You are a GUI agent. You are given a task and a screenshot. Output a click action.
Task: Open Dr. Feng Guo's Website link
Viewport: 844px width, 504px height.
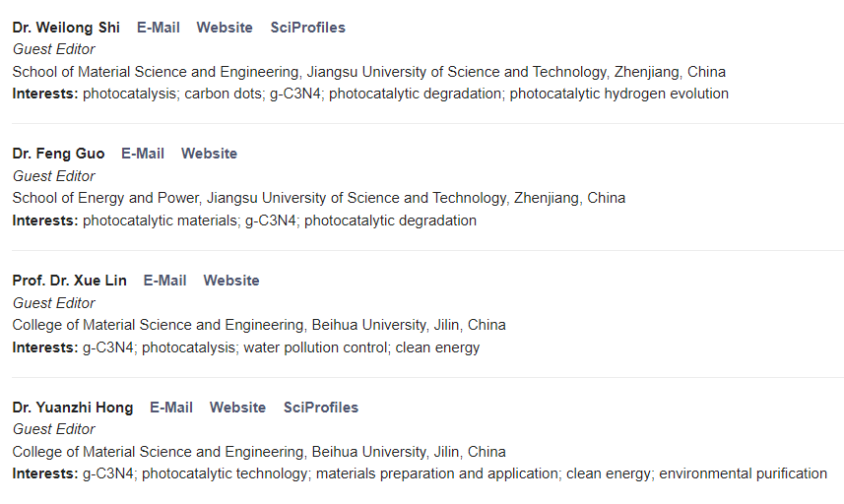209,154
